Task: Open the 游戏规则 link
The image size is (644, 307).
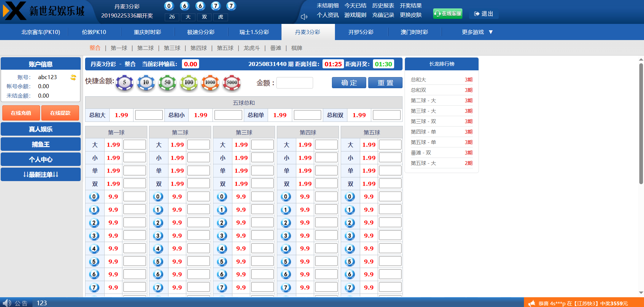Action: 355,15
